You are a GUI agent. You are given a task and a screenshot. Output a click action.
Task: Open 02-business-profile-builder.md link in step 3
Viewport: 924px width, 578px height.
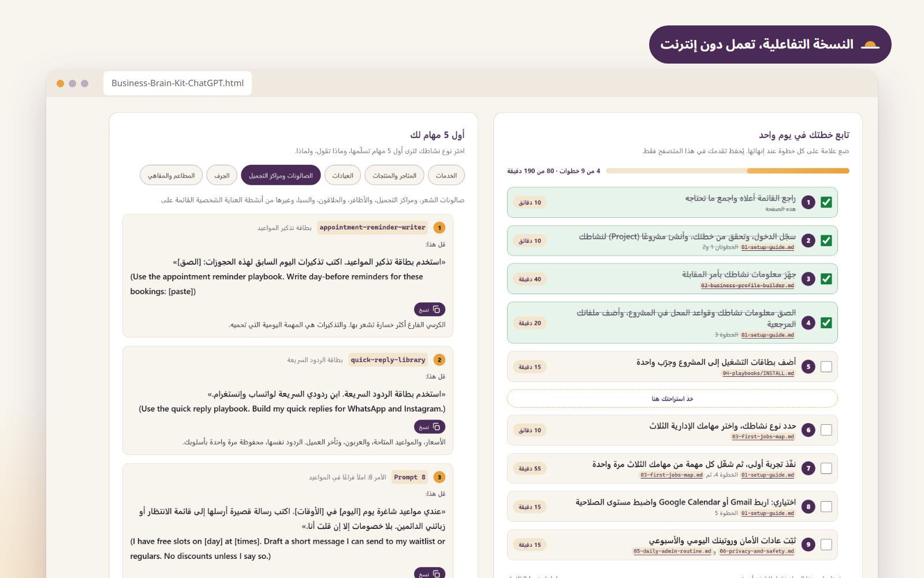(x=747, y=286)
